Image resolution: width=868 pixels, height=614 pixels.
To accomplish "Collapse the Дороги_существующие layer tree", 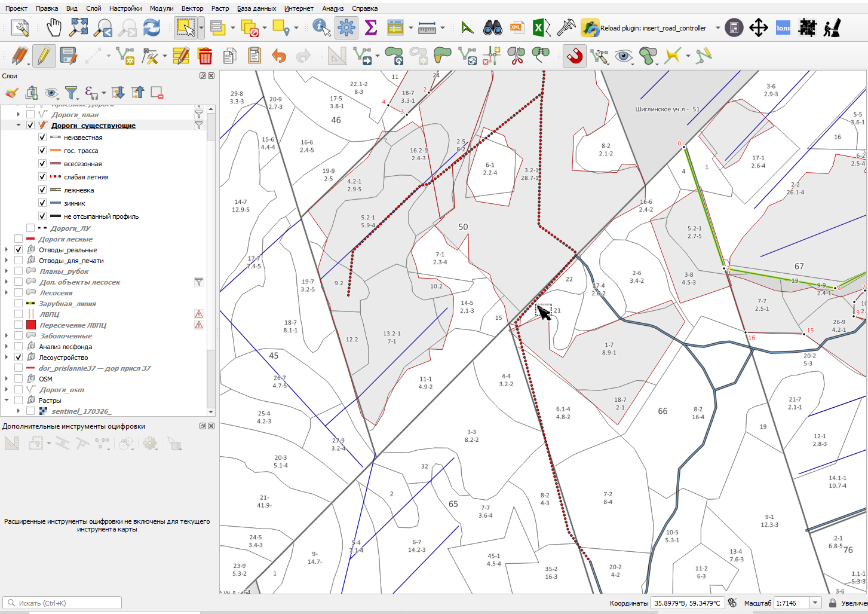I will pyautogui.click(x=19, y=126).
